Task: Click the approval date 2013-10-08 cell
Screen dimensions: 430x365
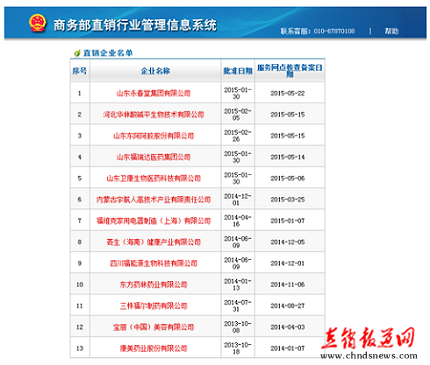Action: click(x=237, y=327)
